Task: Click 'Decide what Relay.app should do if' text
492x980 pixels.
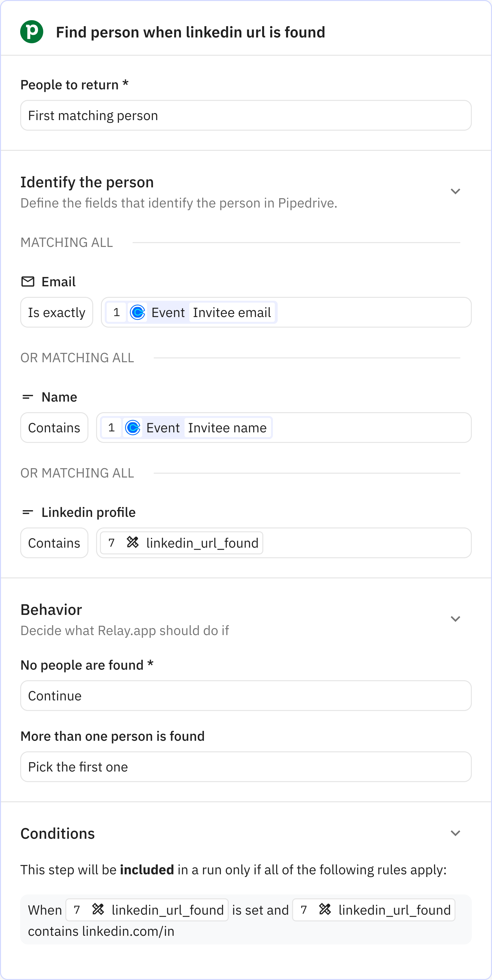Action: click(125, 631)
